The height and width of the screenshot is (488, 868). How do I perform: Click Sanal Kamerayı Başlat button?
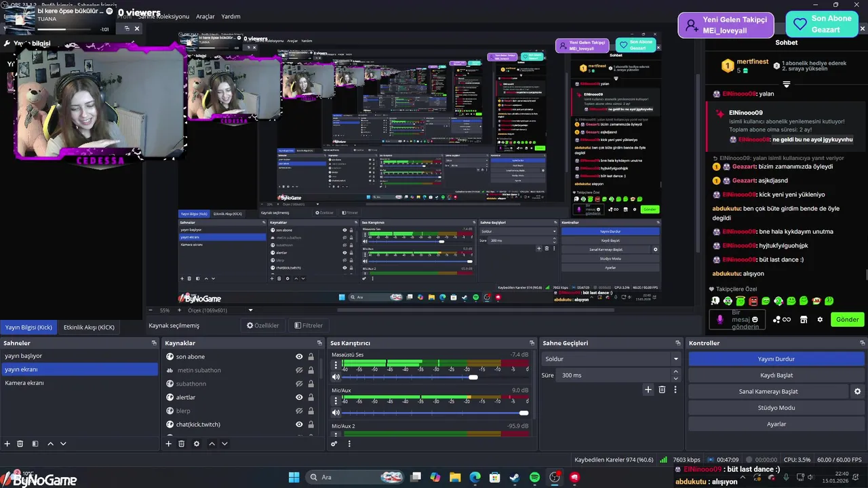pyautogui.click(x=768, y=391)
